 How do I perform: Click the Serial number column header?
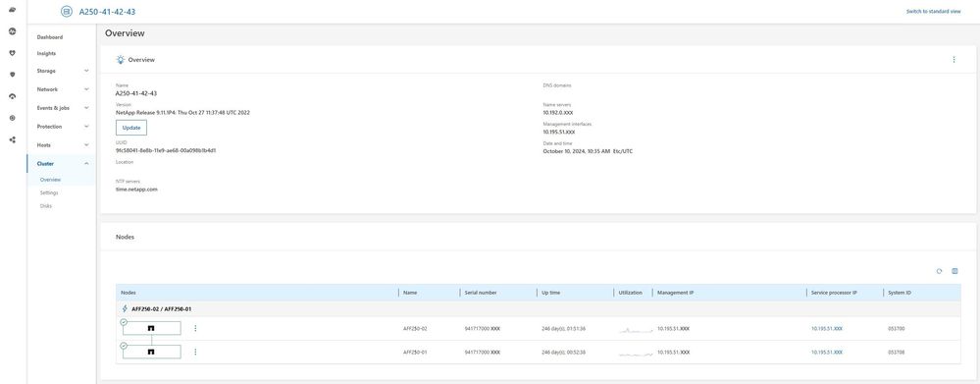click(x=481, y=293)
